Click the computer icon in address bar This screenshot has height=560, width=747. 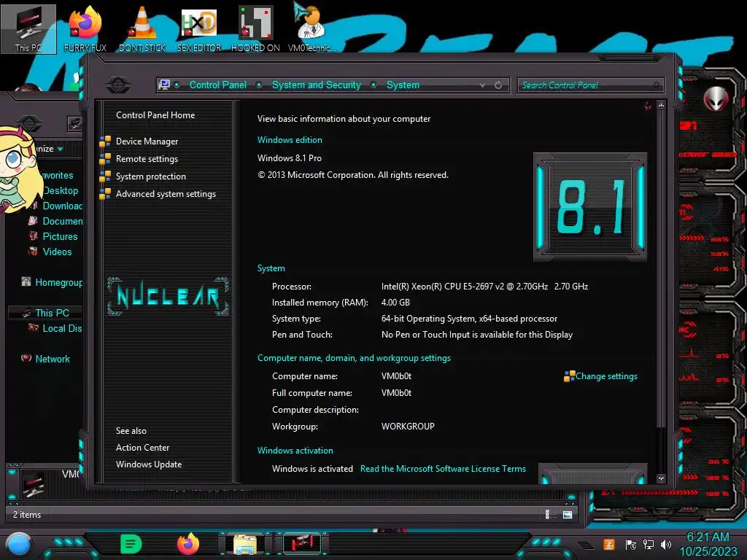(164, 85)
